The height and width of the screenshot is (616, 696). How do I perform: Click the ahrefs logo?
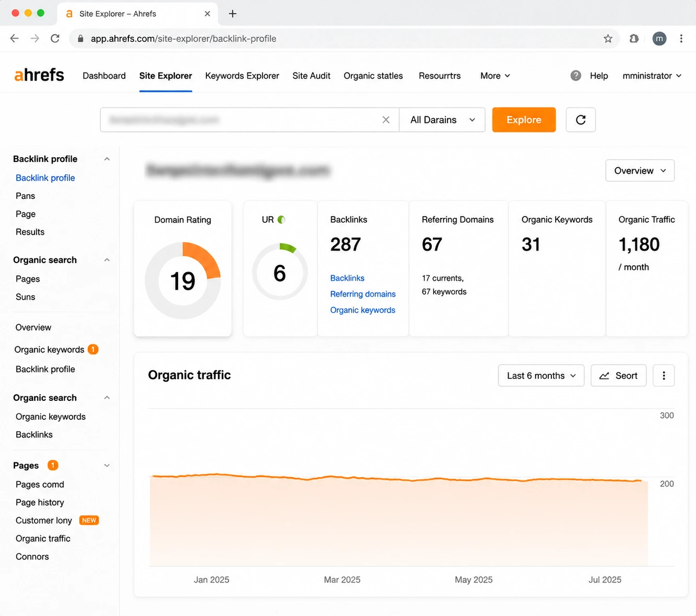[x=39, y=75]
